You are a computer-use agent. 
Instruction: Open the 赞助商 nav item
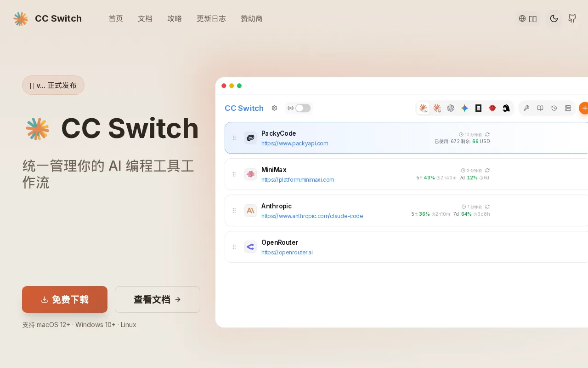click(x=252, y=19)
